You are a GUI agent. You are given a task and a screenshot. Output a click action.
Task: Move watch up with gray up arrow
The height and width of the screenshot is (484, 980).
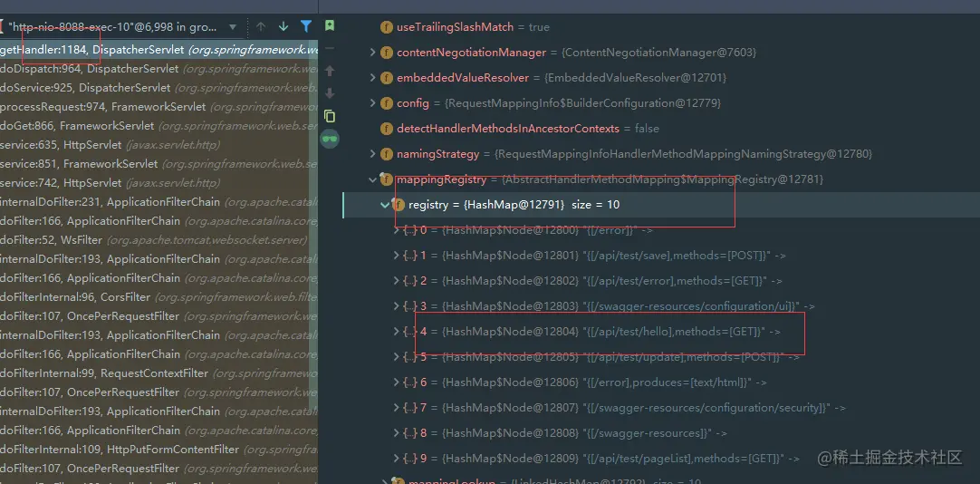click(x=330, y=71)
